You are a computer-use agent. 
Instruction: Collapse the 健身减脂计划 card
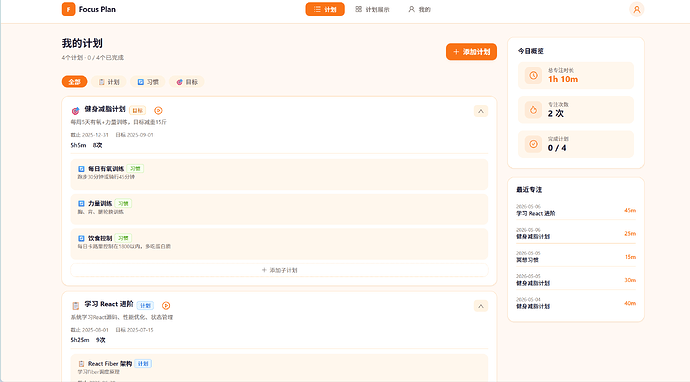(x=481, y=111)
